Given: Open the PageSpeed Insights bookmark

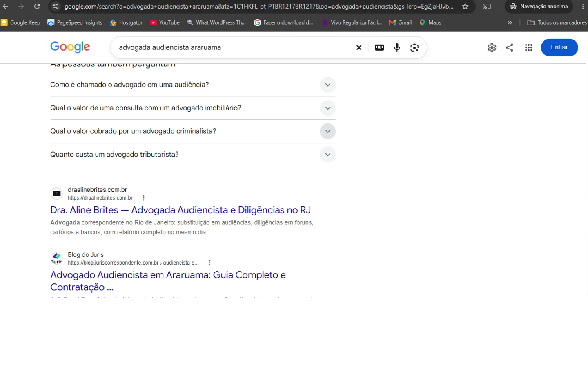Looking at the screenshot, I should click(x=75, y=22).
